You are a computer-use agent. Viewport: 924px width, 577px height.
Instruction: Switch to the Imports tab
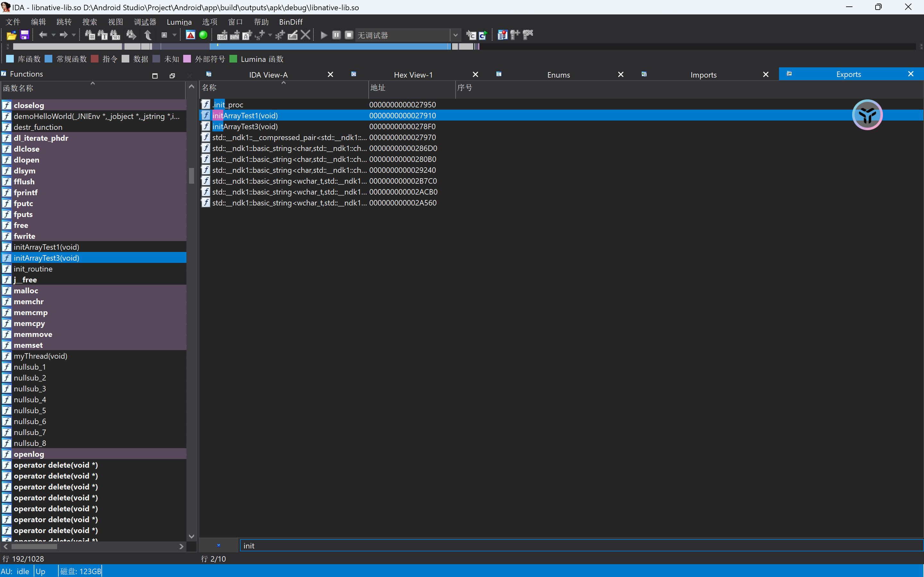click(x=703, y=74)
